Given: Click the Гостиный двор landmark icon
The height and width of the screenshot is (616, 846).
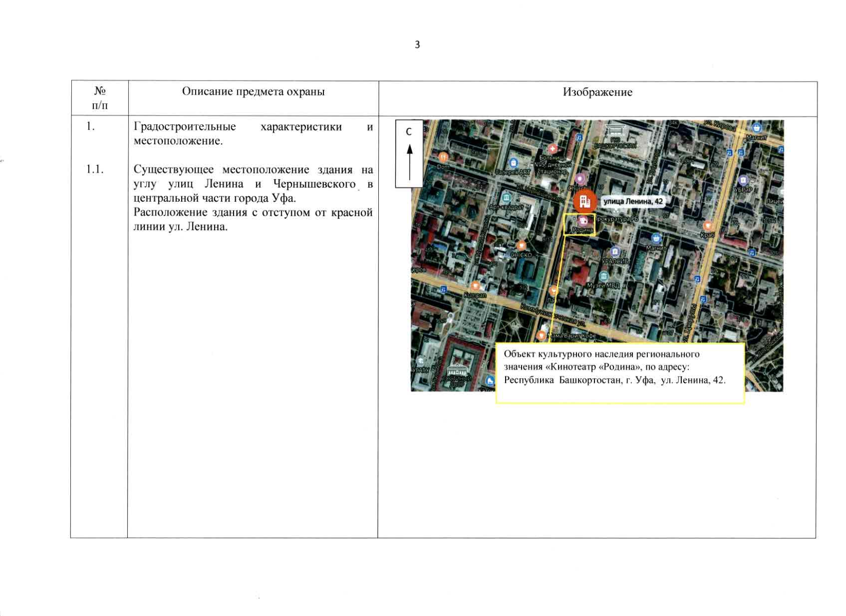Looking at the screenshot, I should [x=457, y=371].
